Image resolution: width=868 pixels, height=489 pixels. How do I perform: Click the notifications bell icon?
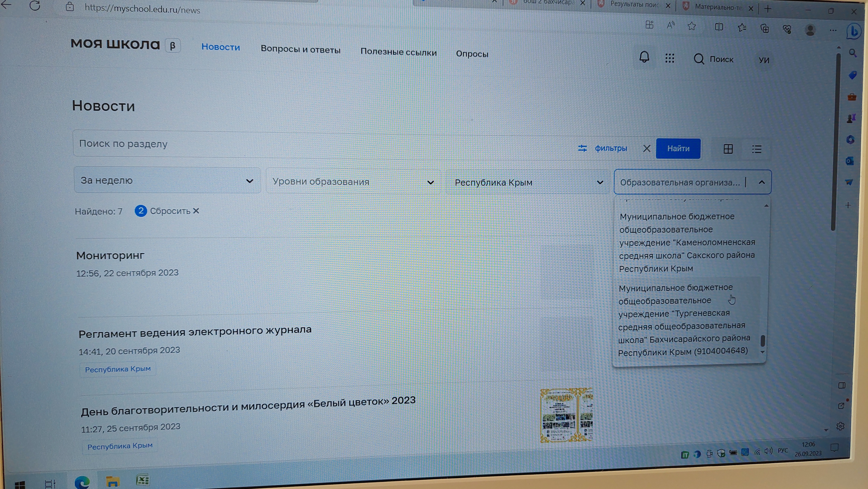[644, 57]
